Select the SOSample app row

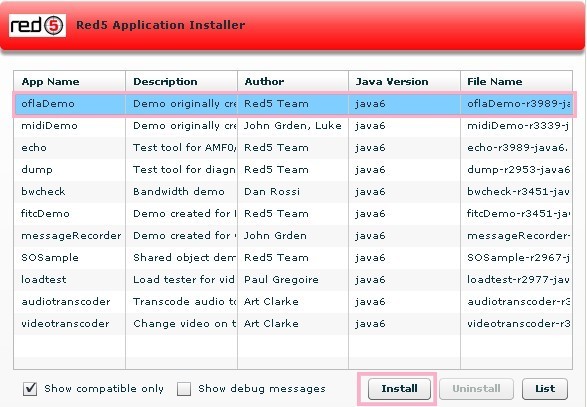pyautogui.click(x=293, y=258)
